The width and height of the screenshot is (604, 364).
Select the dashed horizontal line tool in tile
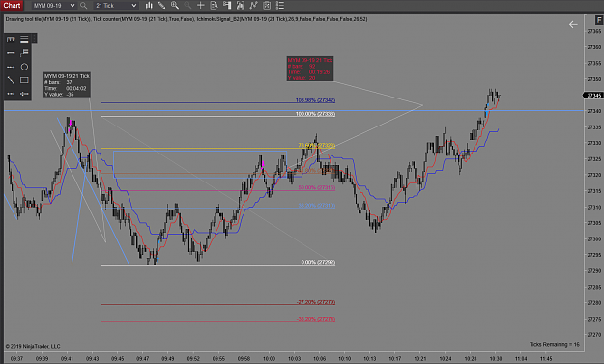pyautogui.click(x=11, y=67)
